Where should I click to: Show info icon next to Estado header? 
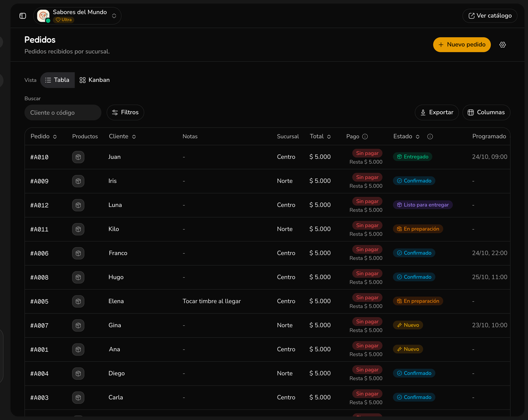click(x=430, y=137)
